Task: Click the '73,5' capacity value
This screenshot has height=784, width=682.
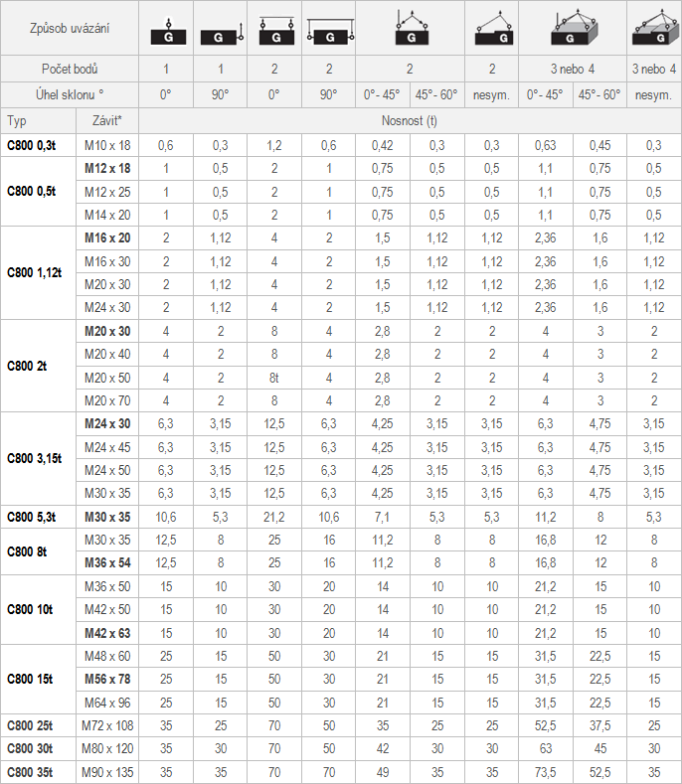Action: [546, 771]
